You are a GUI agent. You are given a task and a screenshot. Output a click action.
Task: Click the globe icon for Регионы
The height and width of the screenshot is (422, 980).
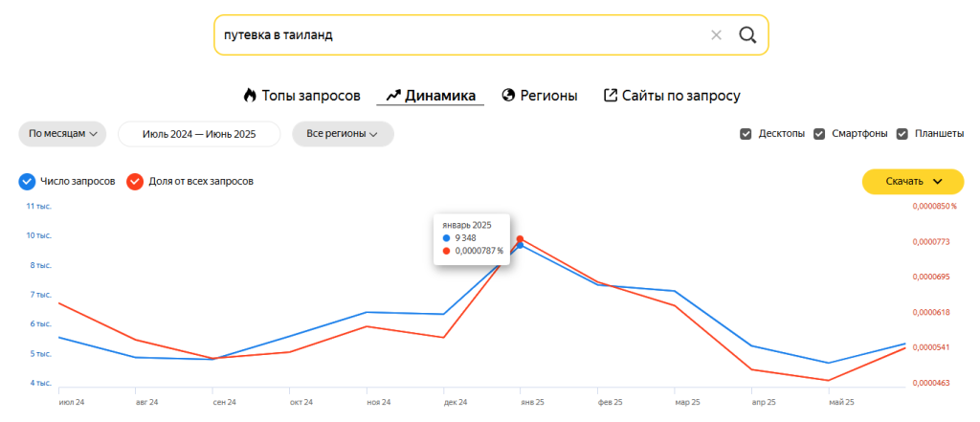tap(508, 96)
